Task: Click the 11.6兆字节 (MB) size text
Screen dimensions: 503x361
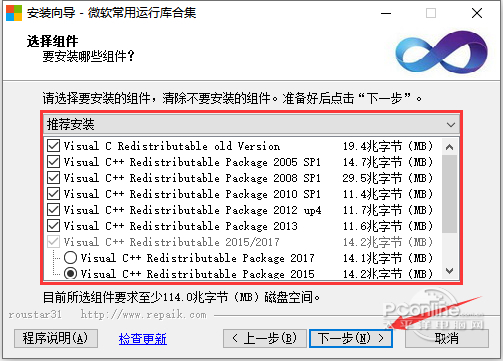Action: pos(388,226)
